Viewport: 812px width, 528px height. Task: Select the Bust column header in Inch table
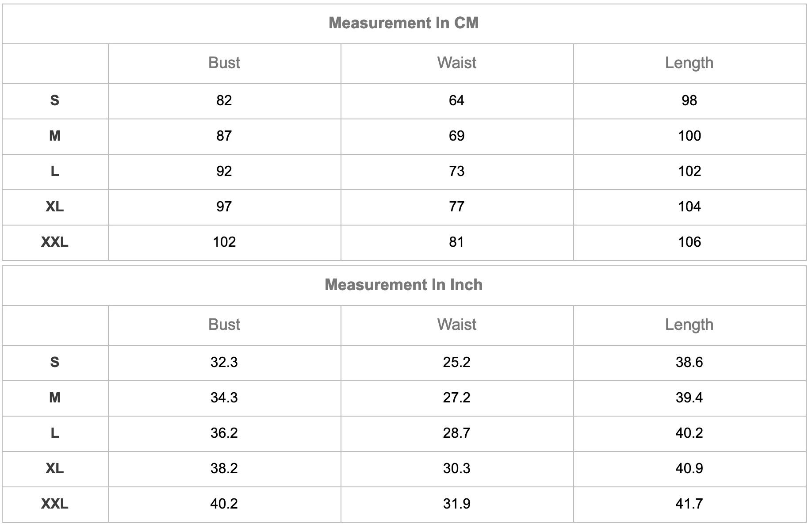[224, 325]
